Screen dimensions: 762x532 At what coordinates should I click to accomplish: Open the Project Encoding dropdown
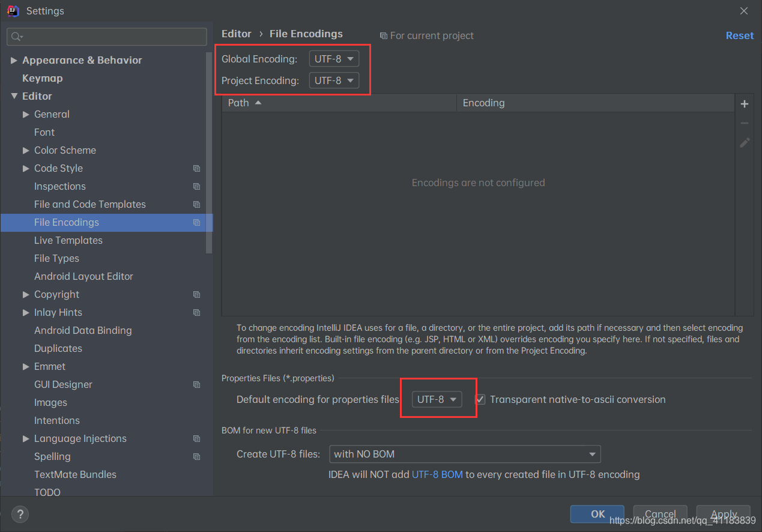tap(334, 80)
